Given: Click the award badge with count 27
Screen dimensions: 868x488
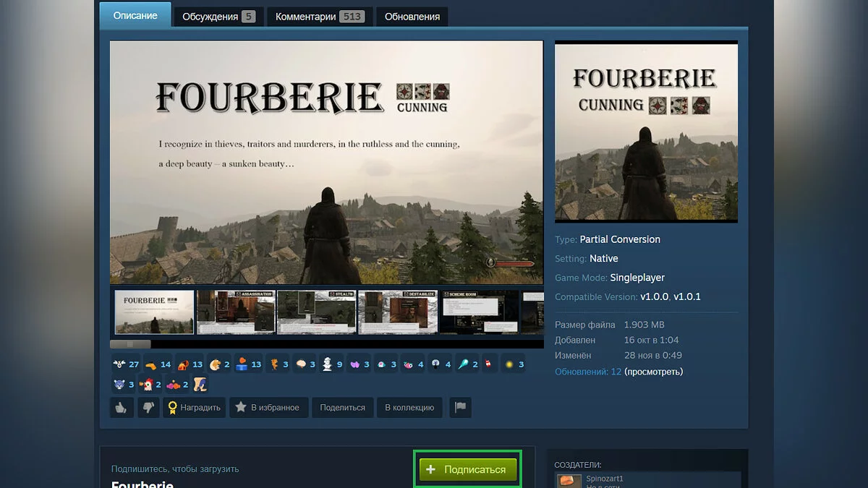Looking at the screenshot, I should click(119, 365).
